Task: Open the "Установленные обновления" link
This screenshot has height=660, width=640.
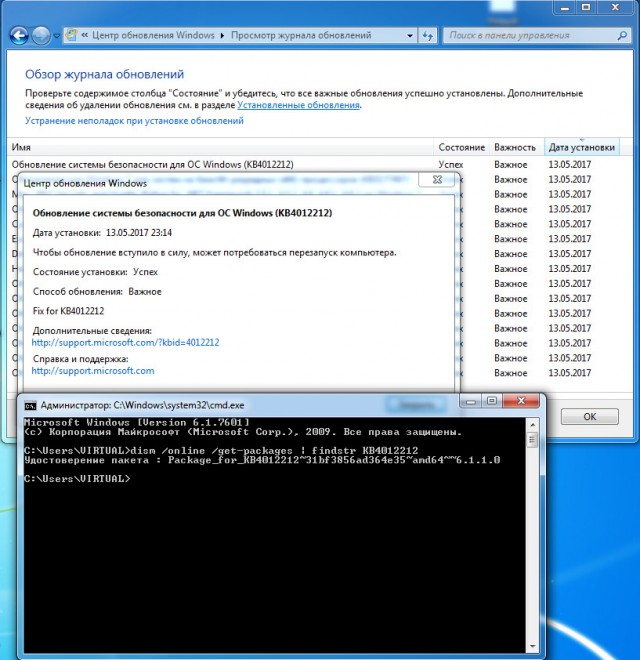Action: pos(299,105)
